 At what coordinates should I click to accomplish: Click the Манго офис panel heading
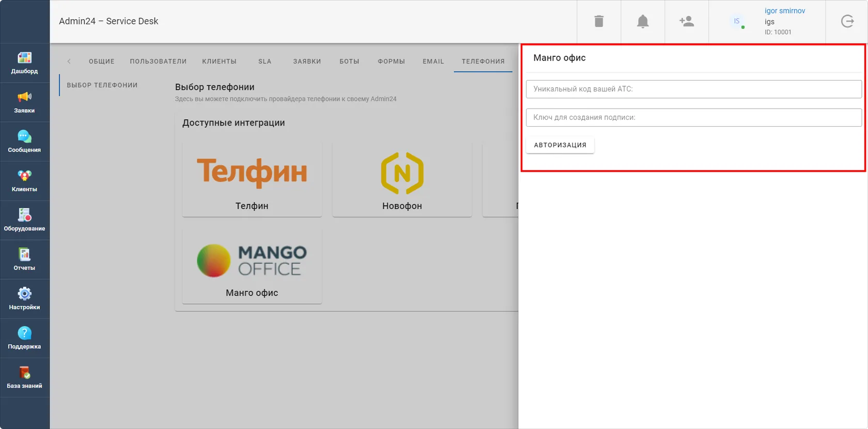click(560, 58)
